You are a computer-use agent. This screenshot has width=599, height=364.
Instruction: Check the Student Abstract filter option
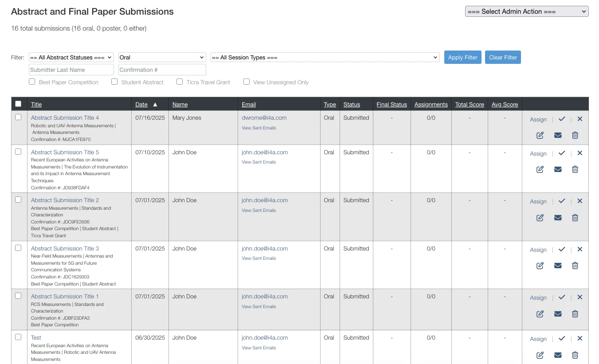[x=114, y=82]
